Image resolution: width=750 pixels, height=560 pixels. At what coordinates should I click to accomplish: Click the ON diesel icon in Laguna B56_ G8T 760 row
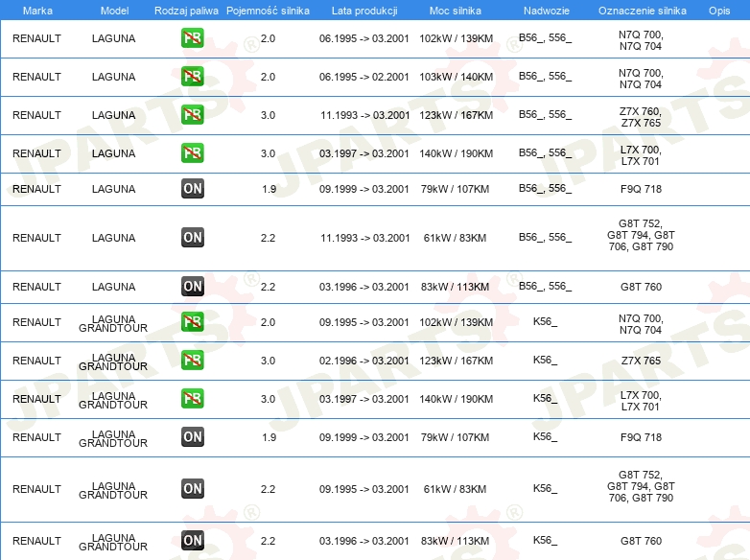pos(192,286)
